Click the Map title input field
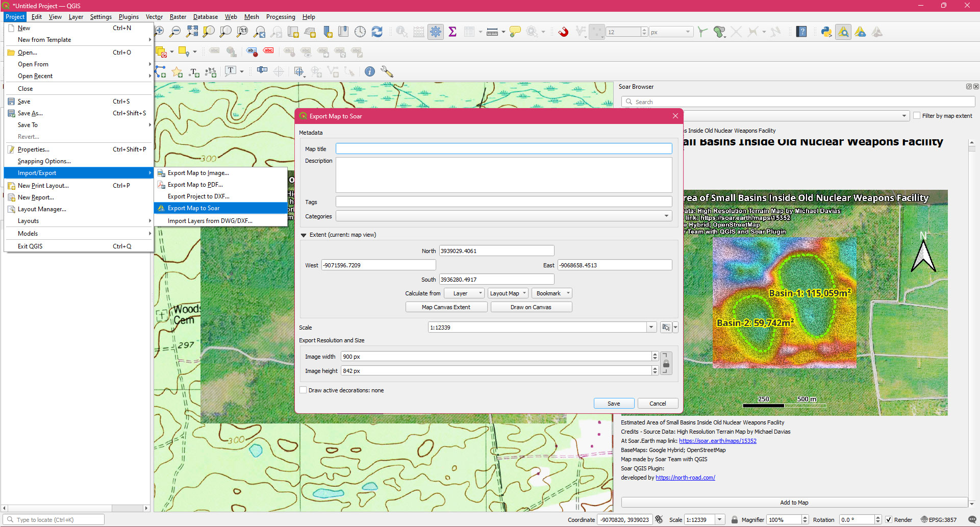 [x=504, y=149]
